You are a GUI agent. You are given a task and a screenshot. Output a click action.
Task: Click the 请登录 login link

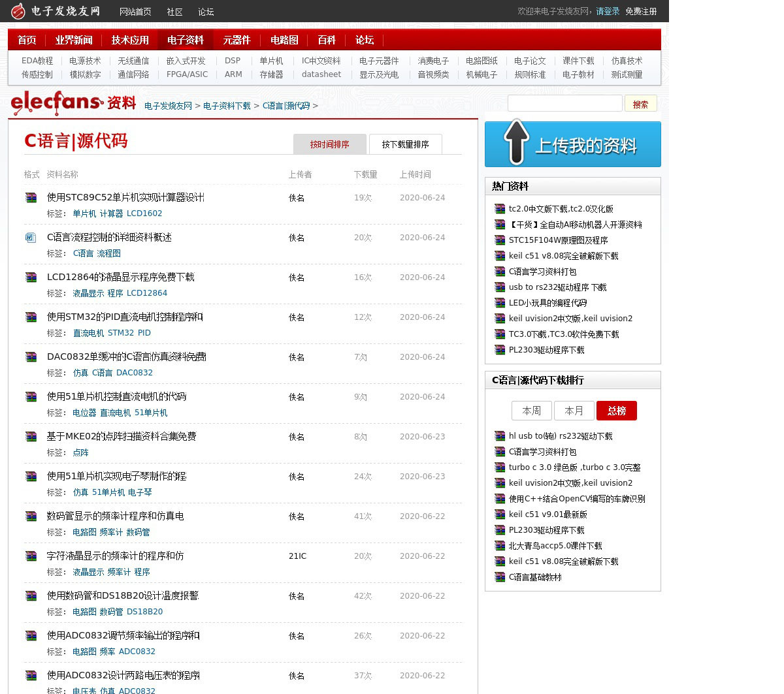click(608, 11)
